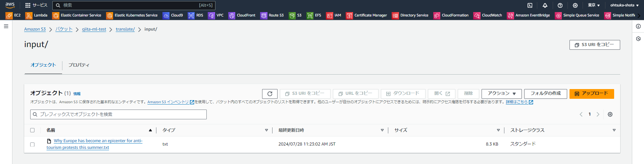644x164 pixels.
Task: Open Amazon S3 インベントリ link
Action: [x=171, y=102]
